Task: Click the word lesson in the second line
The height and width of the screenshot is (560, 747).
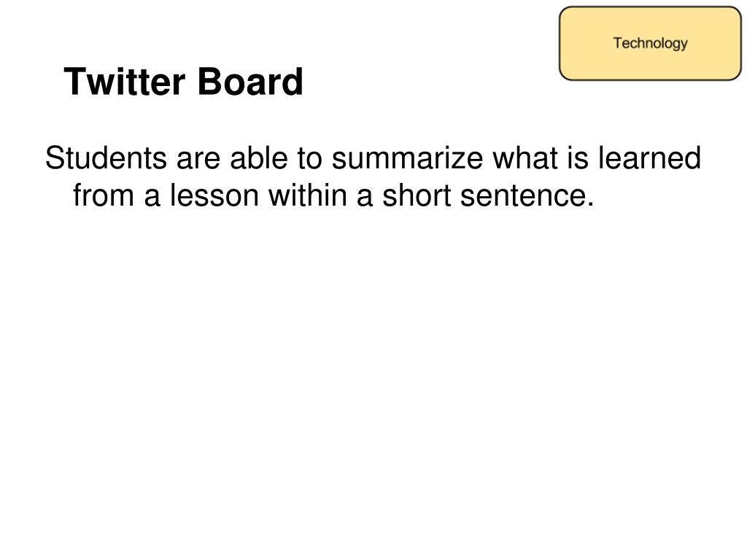Action: [x=214, y=195]
